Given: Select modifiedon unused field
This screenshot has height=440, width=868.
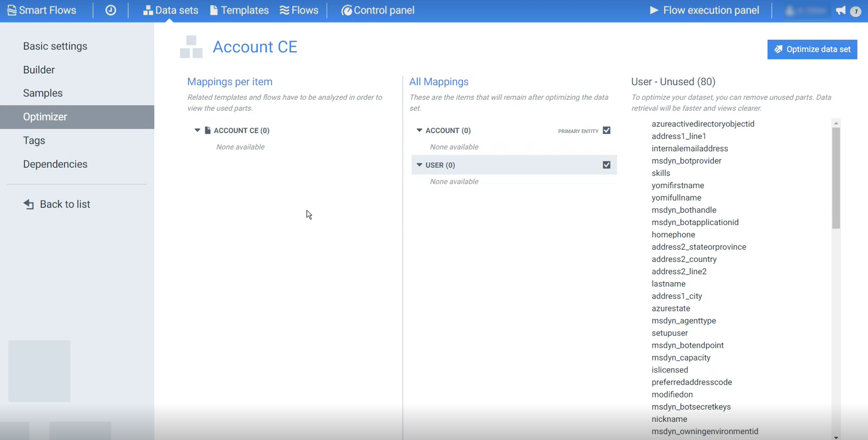Looking at the screenshot, I should 672,395.
